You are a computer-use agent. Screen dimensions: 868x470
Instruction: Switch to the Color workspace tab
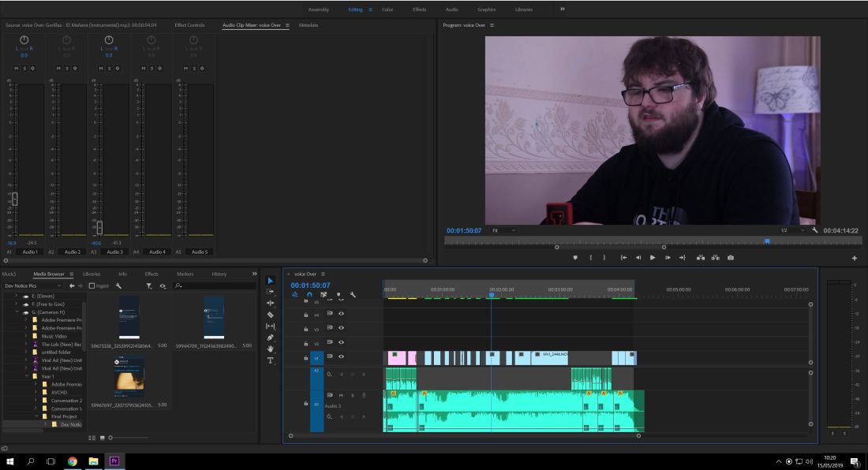[387, 9]
